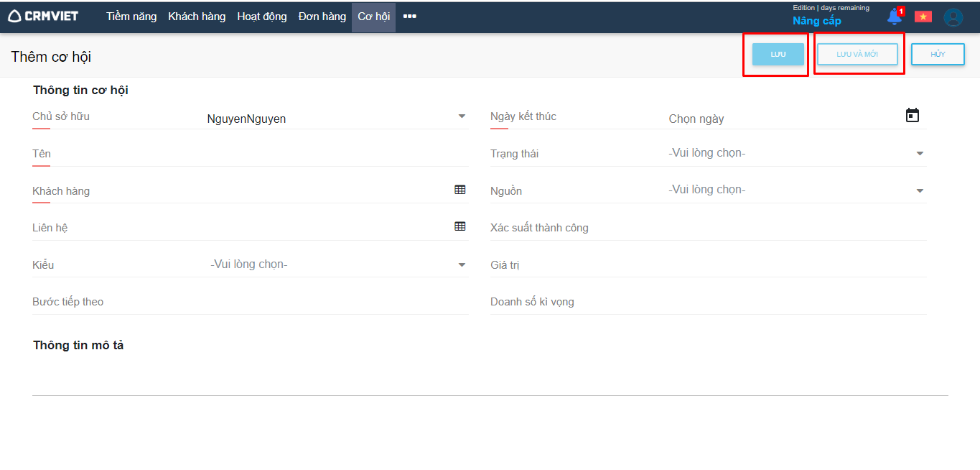The height and width of the screenshot is (470, 980).
Task: Open the Đơn hàng menu
Action: click(x=322, y=17)
